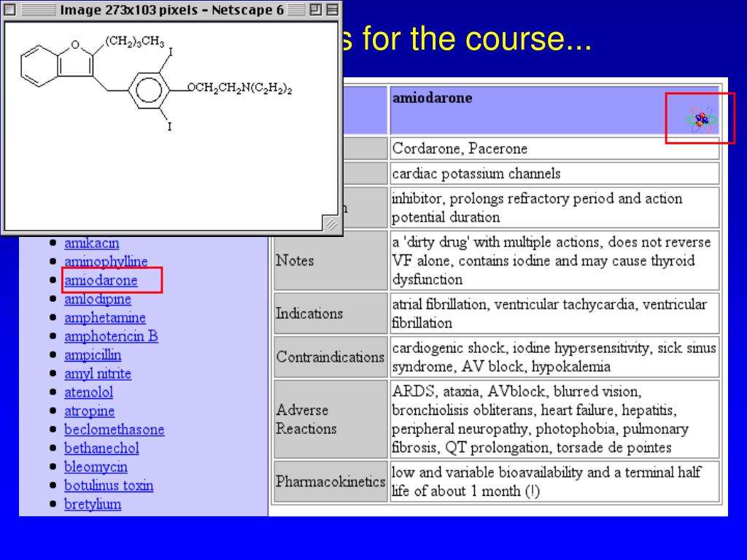The height and width of the screenshot is (560, 747).
Task: Open the atenolol drug link
Action: pyautogui.click(x=88, y=392)
